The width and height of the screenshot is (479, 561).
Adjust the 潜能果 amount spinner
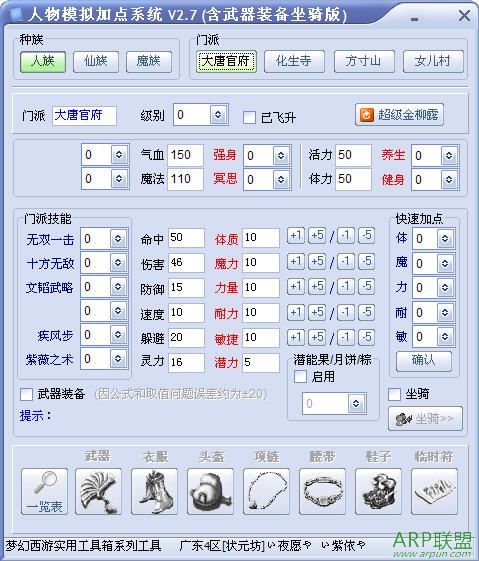click(x=356, y=404)
